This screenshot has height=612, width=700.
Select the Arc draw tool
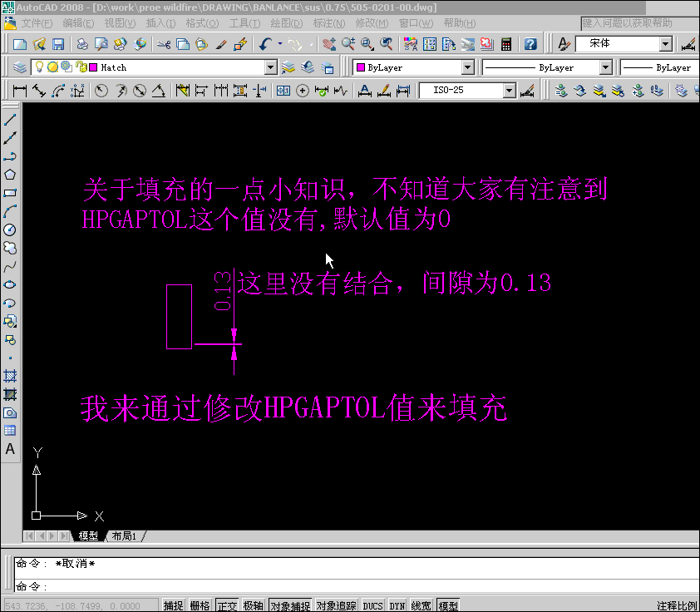10,211
